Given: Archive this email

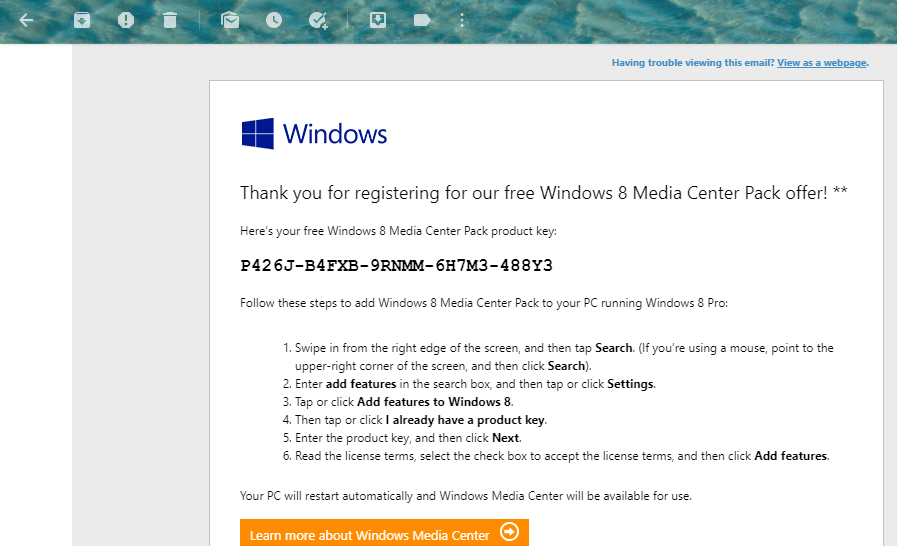Looking at the screenshot, I should click(x=82, y=21).
